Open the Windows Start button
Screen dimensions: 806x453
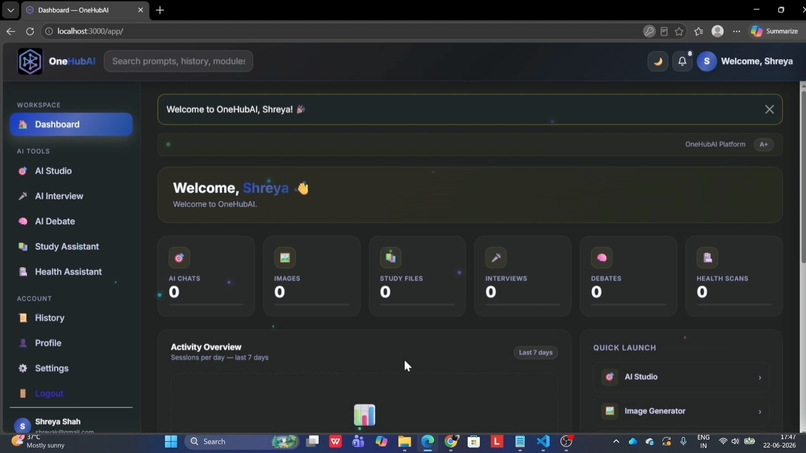click(171, 442)
